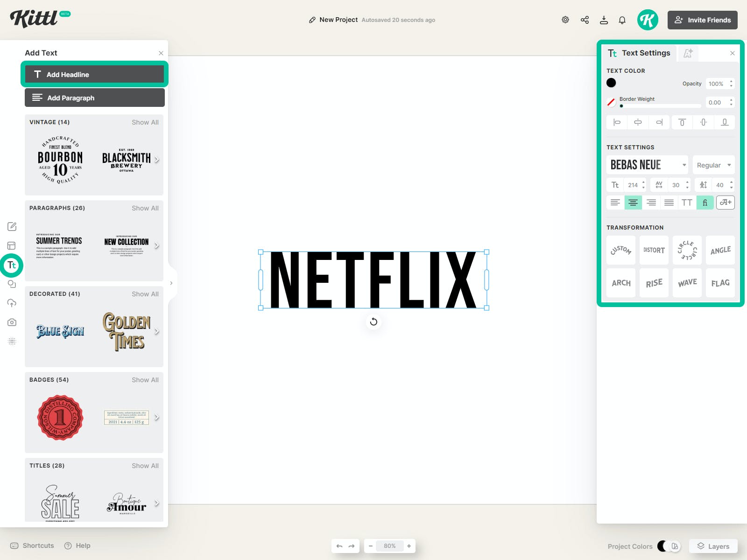
Task: Set text alignment to right
Action: tap(651, 203)
